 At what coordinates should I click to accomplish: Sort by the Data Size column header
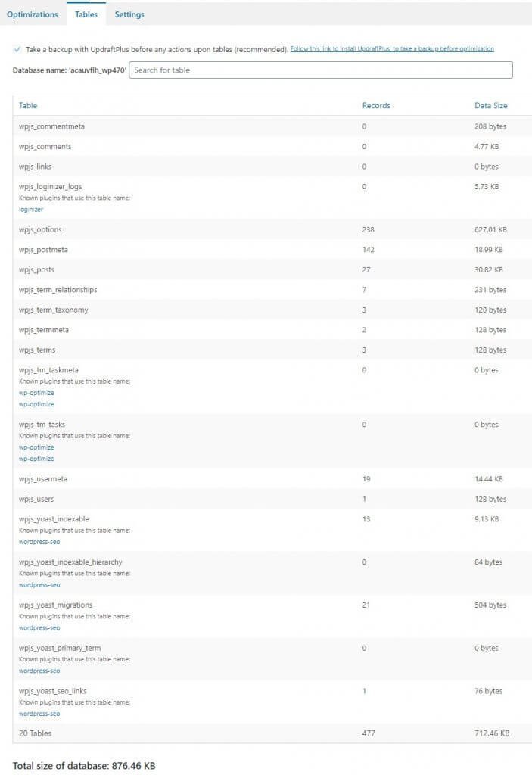(x=490, y=106)
